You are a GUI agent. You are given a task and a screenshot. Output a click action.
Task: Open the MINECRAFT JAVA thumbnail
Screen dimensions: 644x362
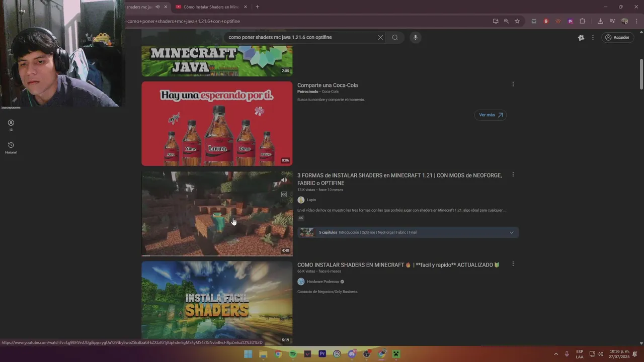click(217, 60)
